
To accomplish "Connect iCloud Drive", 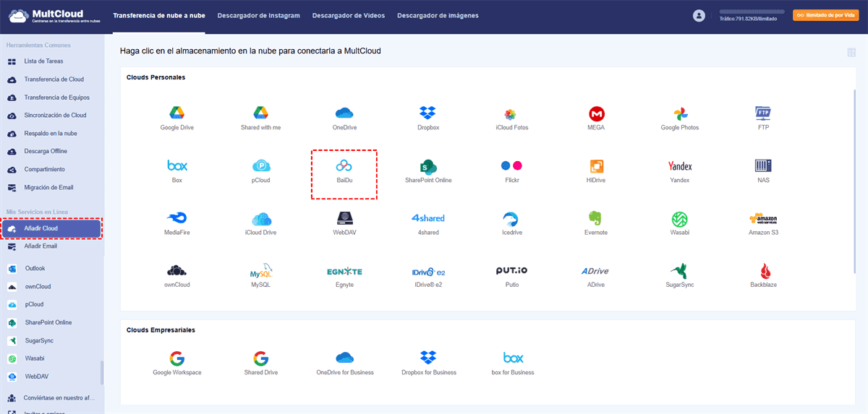I will point(260,224).
